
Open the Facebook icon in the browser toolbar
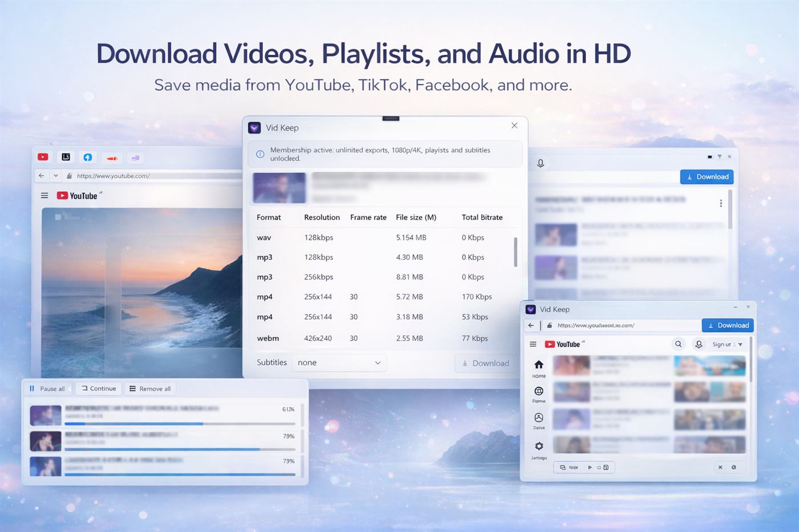88,157
